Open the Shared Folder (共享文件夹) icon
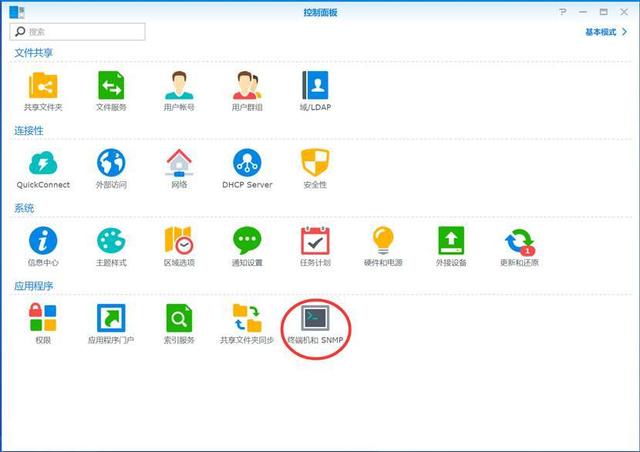Viewport: 640px width, 452px height. (43, 85)
